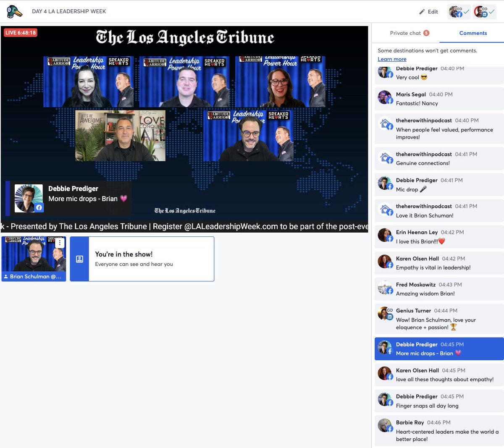Screen dimensions: 504x448
Task: Show the Genuine connections! comment
Action: point(439,158)
